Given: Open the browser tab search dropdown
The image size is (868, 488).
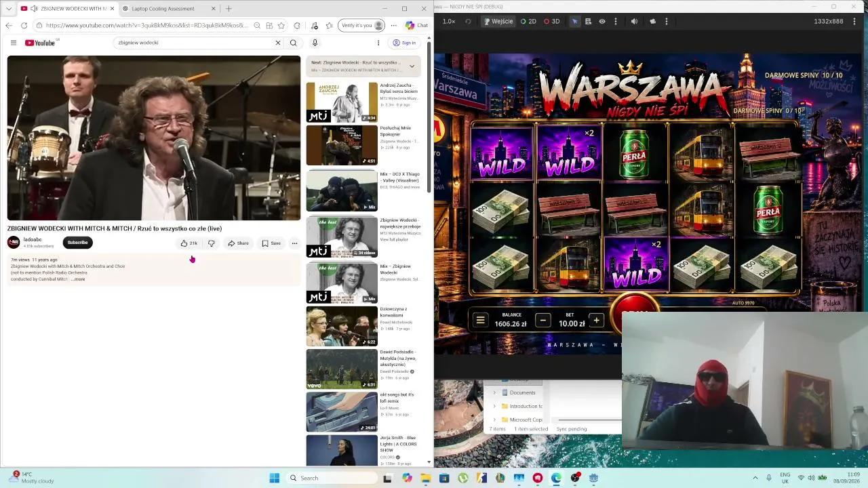Looking at the screenshot, I should pos(9,9).
